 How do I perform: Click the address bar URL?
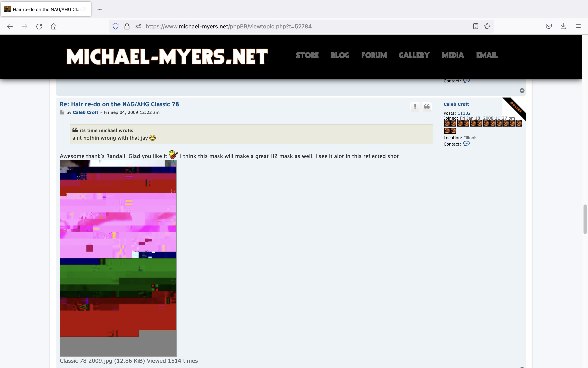pos(228,26)
